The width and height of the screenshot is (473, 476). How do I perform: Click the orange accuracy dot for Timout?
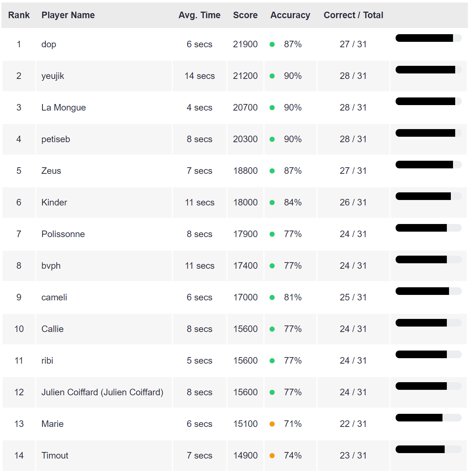272,456
